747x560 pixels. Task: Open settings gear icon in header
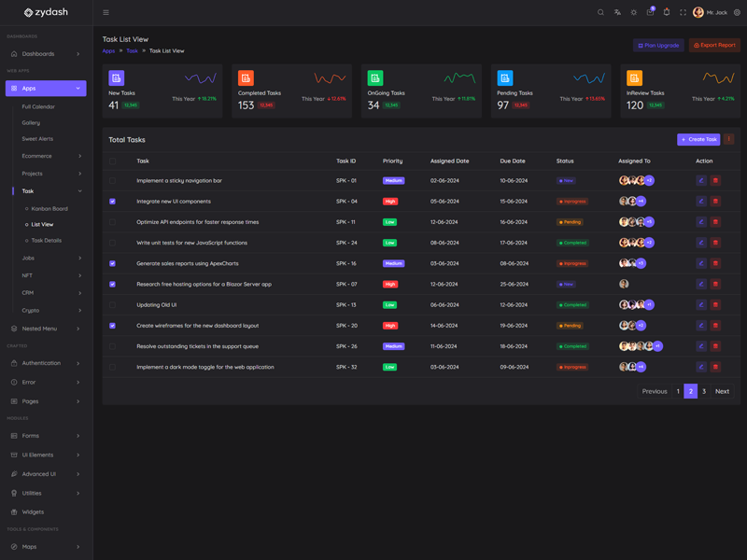point(737,12)
